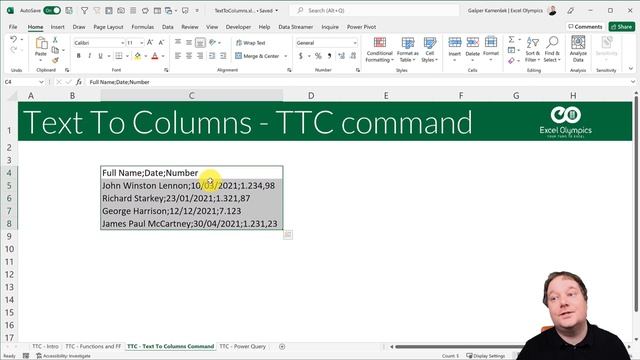Viewport: 640px width, 360px height.
Task: Click the Borders icon
Action: click(119, 56)
